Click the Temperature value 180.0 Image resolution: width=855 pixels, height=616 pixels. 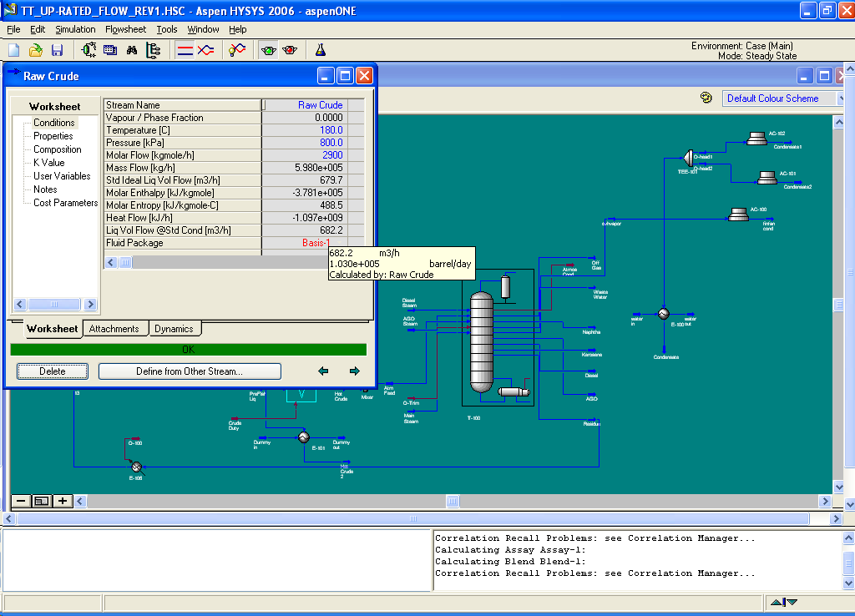point(305,130)
